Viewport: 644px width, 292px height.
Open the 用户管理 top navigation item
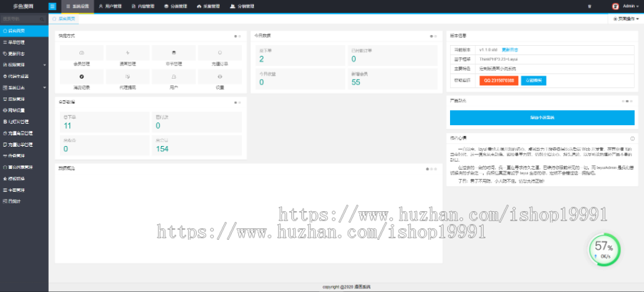pyautogui.click(x=110, y=6)
